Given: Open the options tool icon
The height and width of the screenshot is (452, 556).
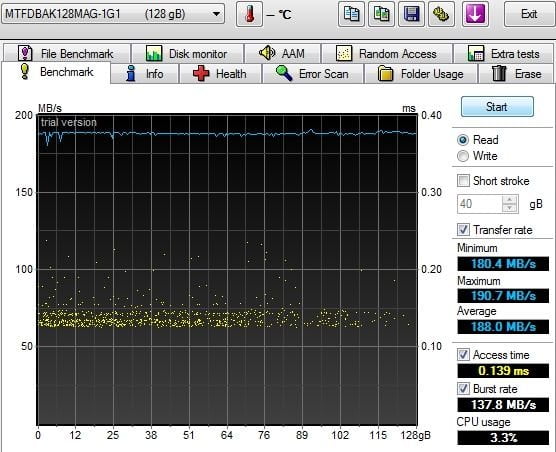Looking at the screenshot, I should point(441,14).
